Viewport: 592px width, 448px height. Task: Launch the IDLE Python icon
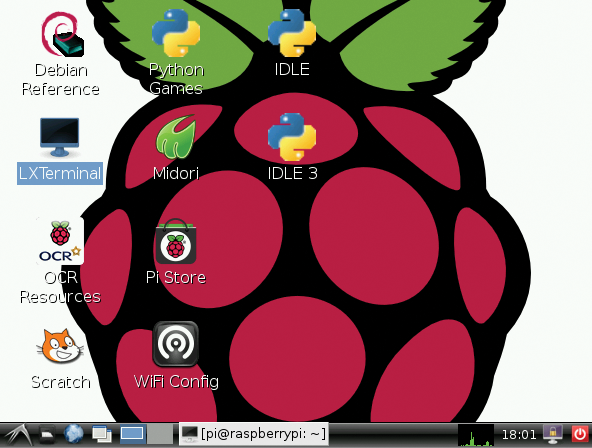click(292, 33)
